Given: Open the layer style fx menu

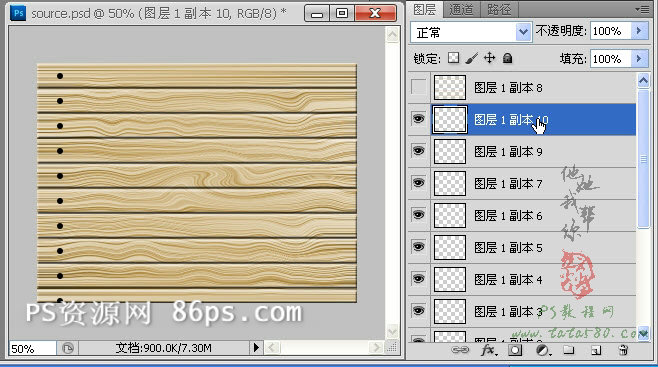Looking at the screenshot, I should (x=488, y=350).
